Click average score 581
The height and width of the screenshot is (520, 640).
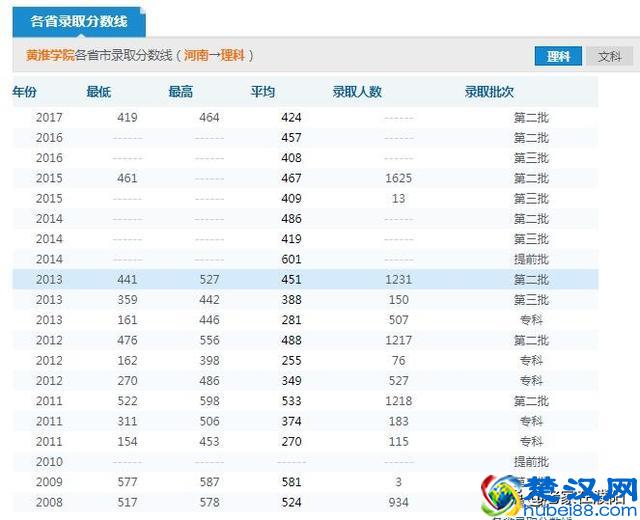point(291,482)
